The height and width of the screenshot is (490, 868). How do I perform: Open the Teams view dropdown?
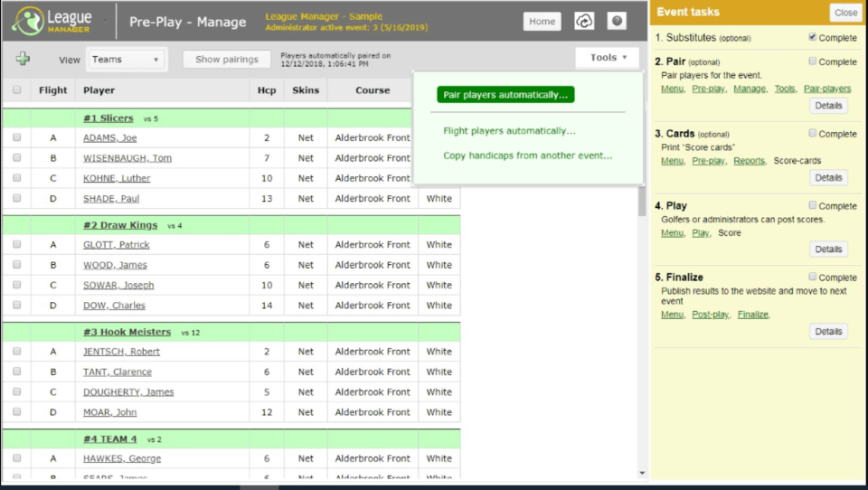pyautogui.click(x=126, y=60)
